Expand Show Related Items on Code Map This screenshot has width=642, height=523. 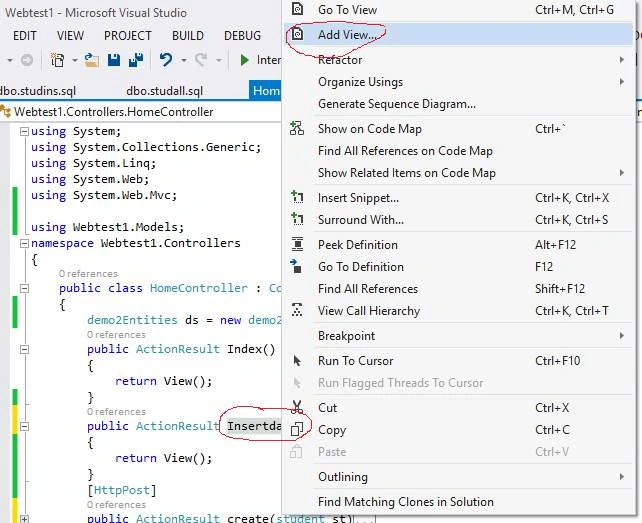622,172
